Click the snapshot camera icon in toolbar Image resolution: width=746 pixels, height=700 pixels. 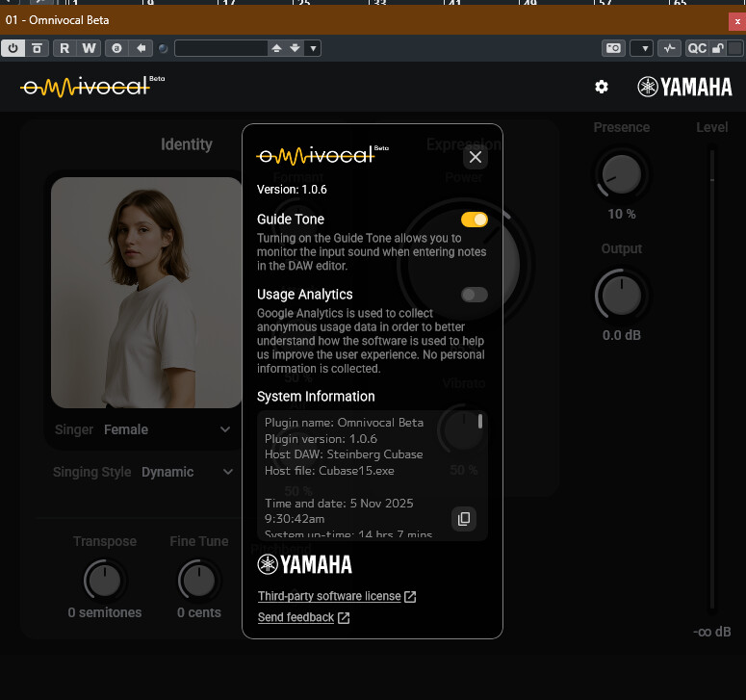point(612,48)
